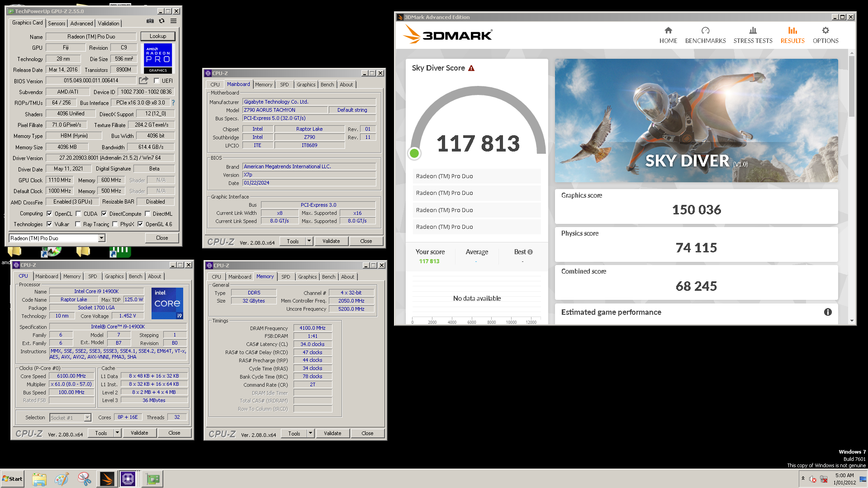Open the Graphics tab in CPU-Z Memory window
868x488 pixels.
[307, 277]
